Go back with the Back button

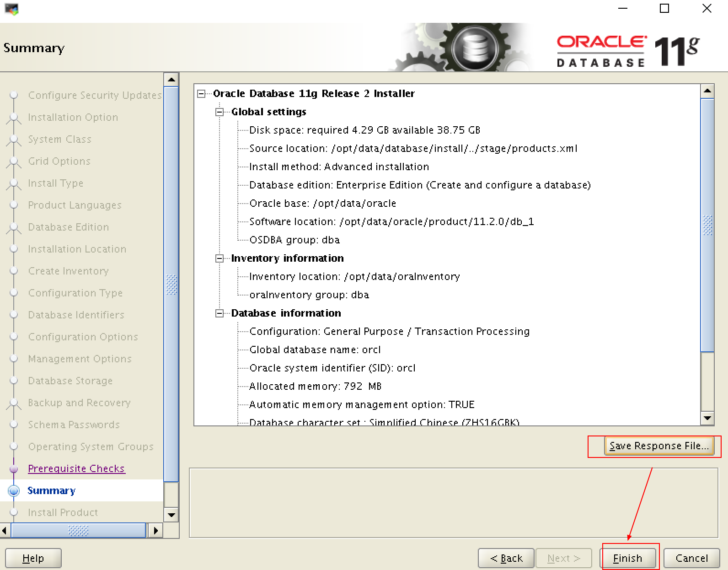(x=506, y=558)
